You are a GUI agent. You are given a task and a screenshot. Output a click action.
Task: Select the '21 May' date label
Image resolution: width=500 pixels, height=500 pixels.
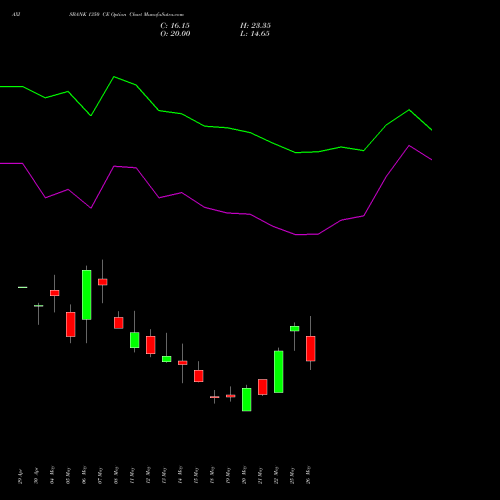260,475
